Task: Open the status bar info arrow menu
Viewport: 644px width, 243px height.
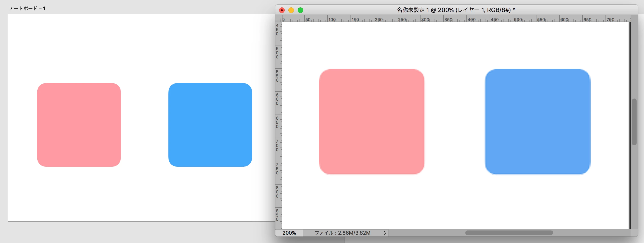Action: 385,233
